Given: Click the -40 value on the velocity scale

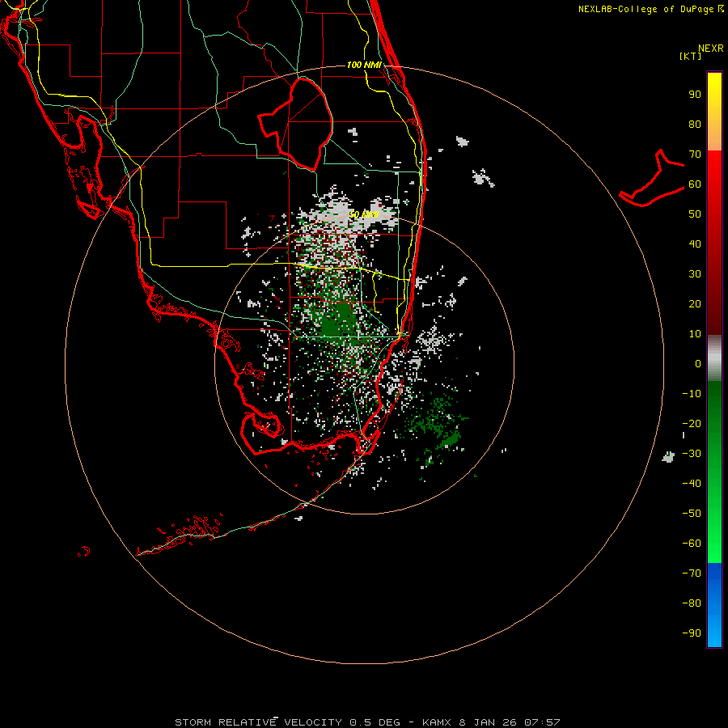Looking at the screenshot, I should tap(692, 484).
